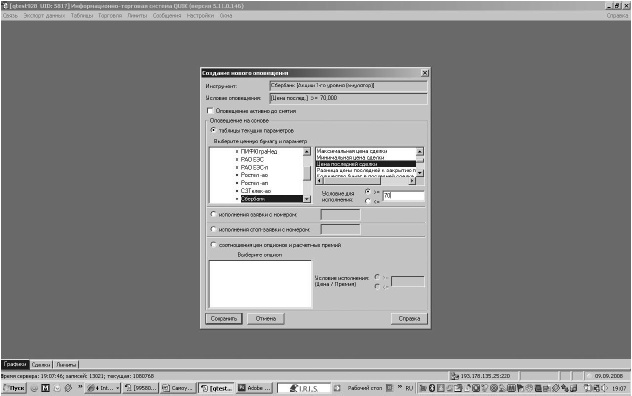Click the Bluetooth icon in system tray
The height and width of the screenshot is (396, 632).
tap(432, 388)
